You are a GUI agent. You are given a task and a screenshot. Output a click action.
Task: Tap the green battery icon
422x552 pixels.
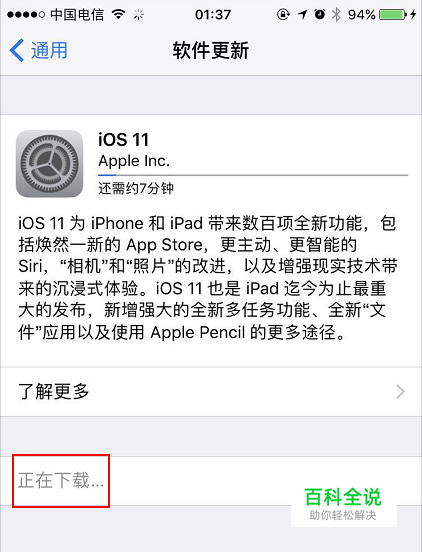(393, 14)
